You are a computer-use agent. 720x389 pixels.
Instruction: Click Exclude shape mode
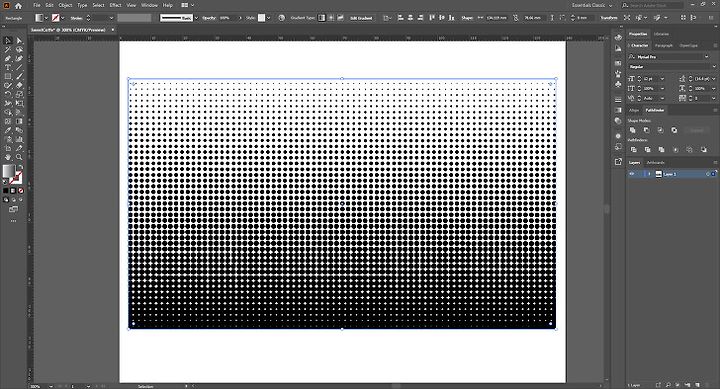[x=674, y=130]
